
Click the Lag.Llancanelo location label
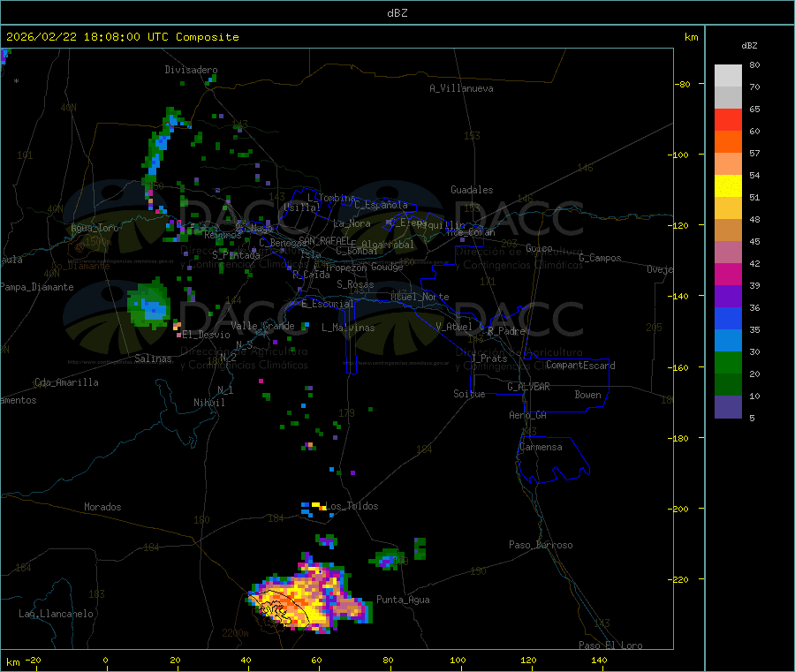57,614
